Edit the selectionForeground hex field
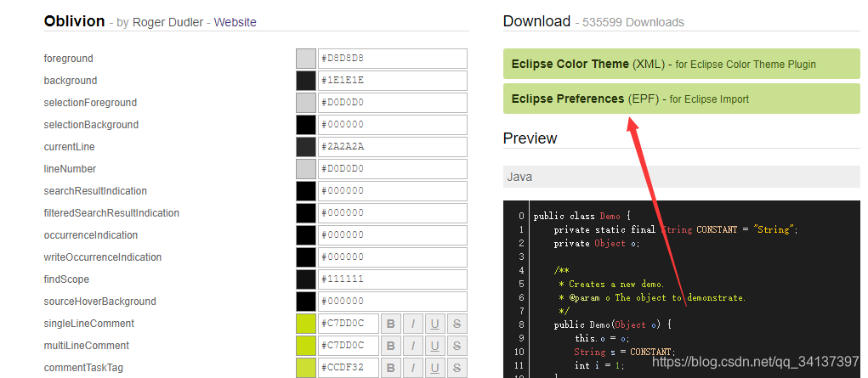This screenshot has width=868, height=378. click(393, 103)
